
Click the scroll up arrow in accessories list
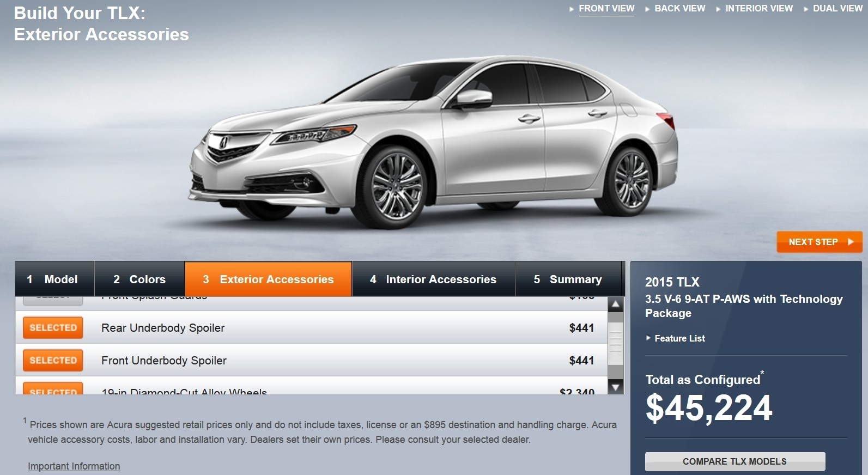(615, 305)
